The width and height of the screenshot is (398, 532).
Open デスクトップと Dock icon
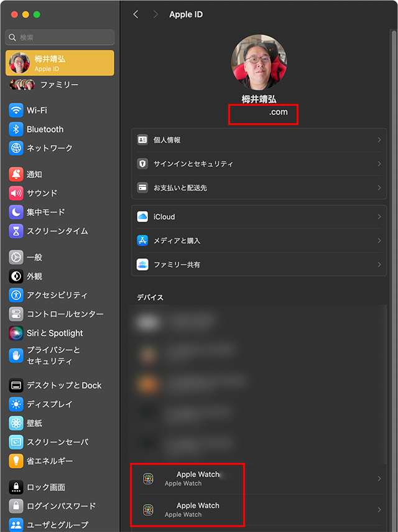(16, 385)
